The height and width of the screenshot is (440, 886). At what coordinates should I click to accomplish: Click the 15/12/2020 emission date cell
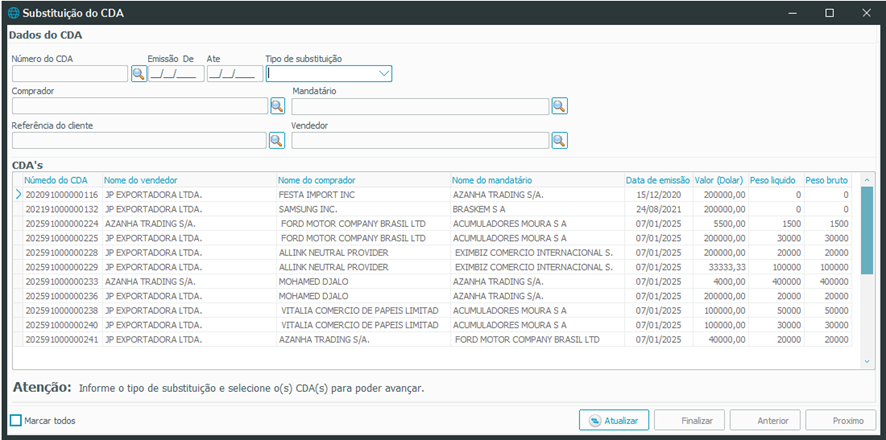tap(658, 194)
